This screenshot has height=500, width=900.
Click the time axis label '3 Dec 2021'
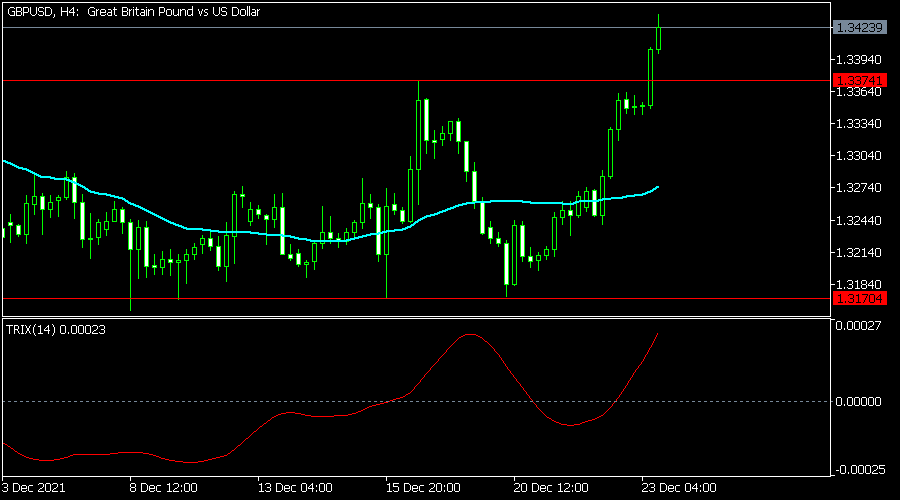pyautogui.click(x=34, y=488)
